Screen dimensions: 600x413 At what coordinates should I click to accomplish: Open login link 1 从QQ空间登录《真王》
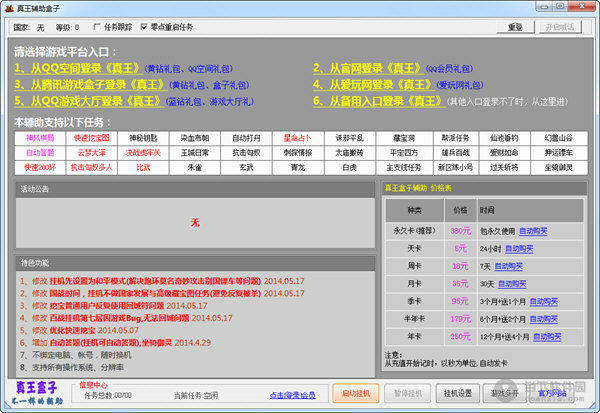tap(78, 68)
